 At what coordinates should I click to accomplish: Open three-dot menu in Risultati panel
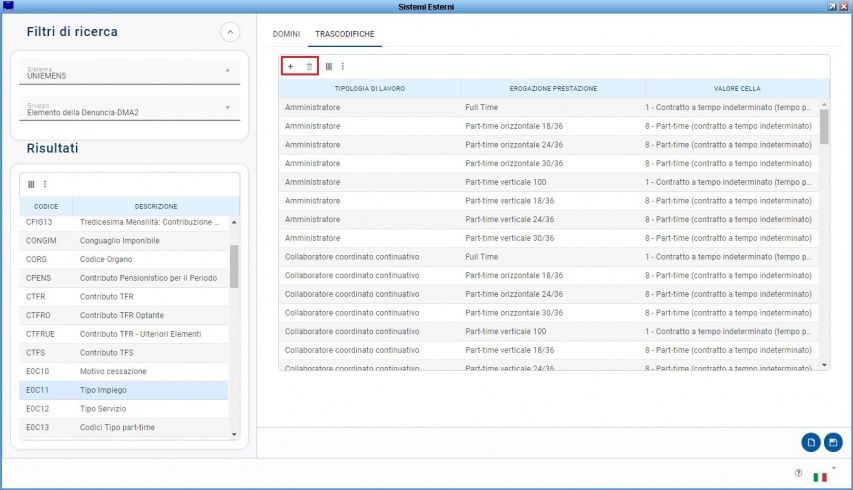point(44,184)
